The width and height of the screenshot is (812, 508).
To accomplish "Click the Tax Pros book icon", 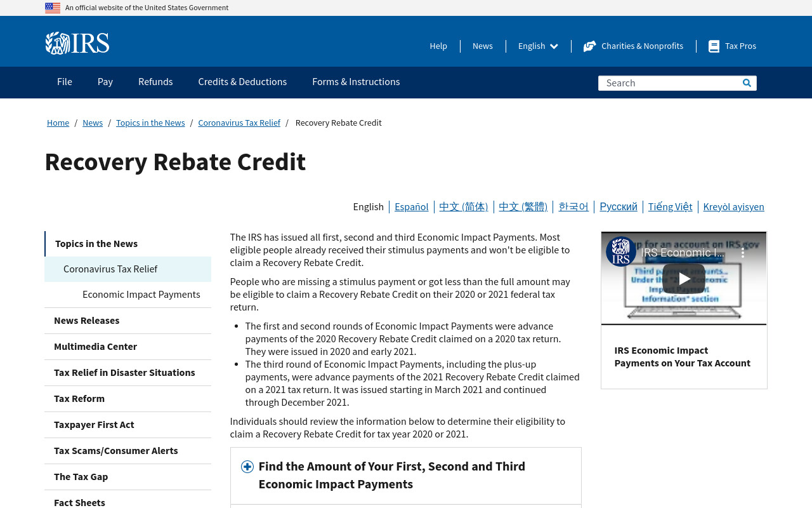I will pos(714,46).
